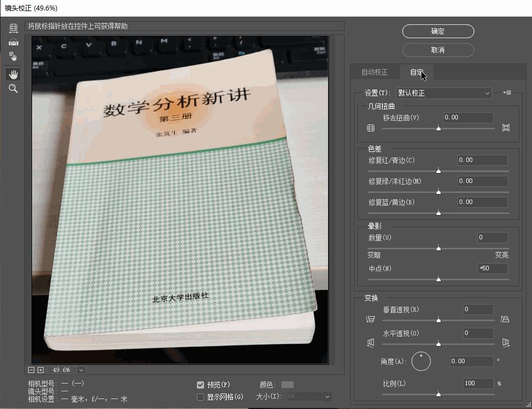Click the zoom in plus button
The image size is (532, 409).
(x=40, y=370)
